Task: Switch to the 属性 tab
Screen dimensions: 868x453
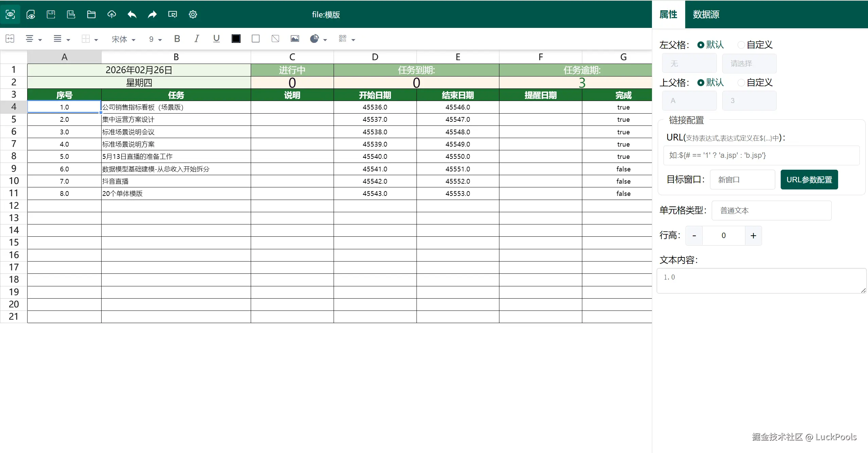Action: tap(668, 14)
